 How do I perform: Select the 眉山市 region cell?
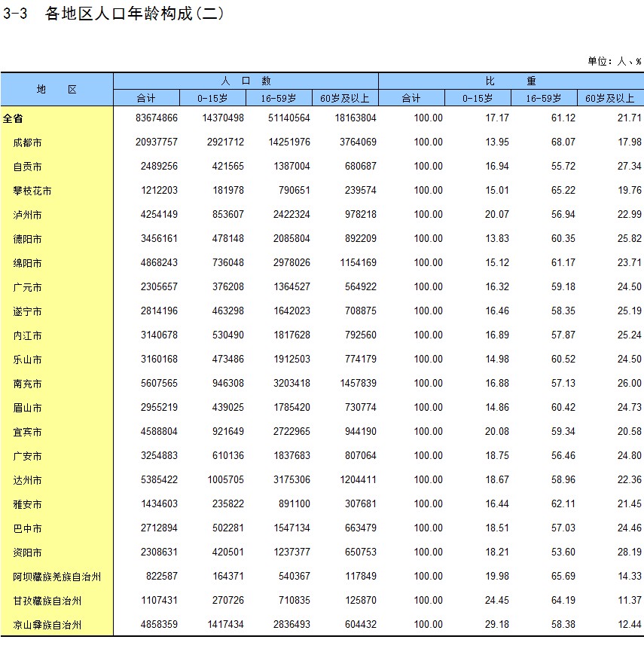(x=27, y=408)
